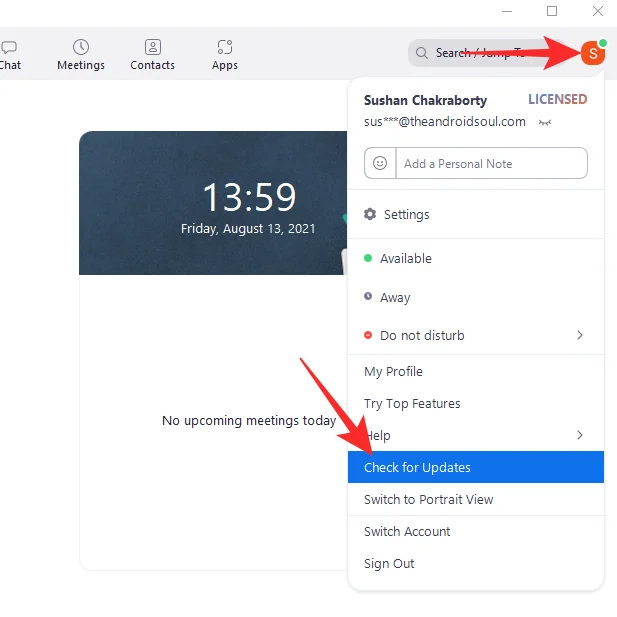Open the Apps tab icon
Screen dimensions: 617x617
coord(225,47)
